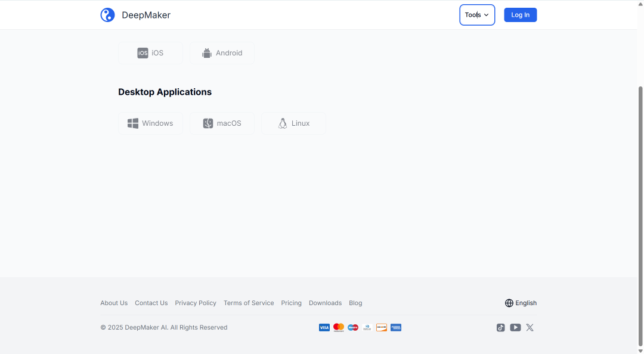Click the American Express payment icon
Image resolution: width=644 pixels, height=354 pixels.
coord(396,327)
